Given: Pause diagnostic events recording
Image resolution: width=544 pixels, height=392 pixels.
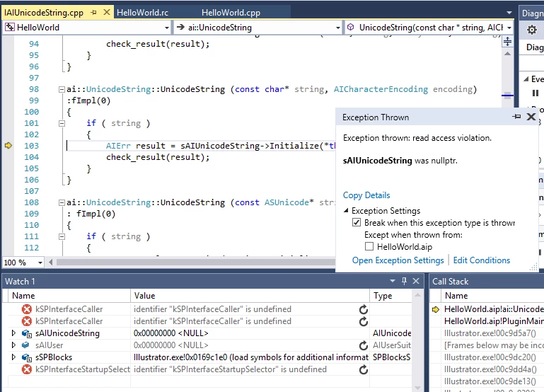Looking at the screenshot, I should [536, 93].
